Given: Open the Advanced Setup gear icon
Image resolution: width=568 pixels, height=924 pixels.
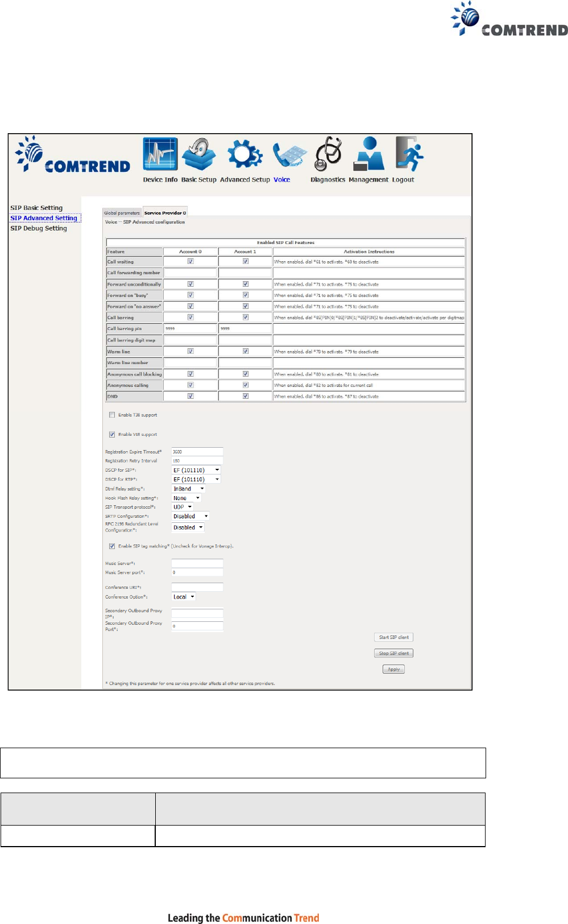Looking at the screenshot, I should (x=244, y=154).
